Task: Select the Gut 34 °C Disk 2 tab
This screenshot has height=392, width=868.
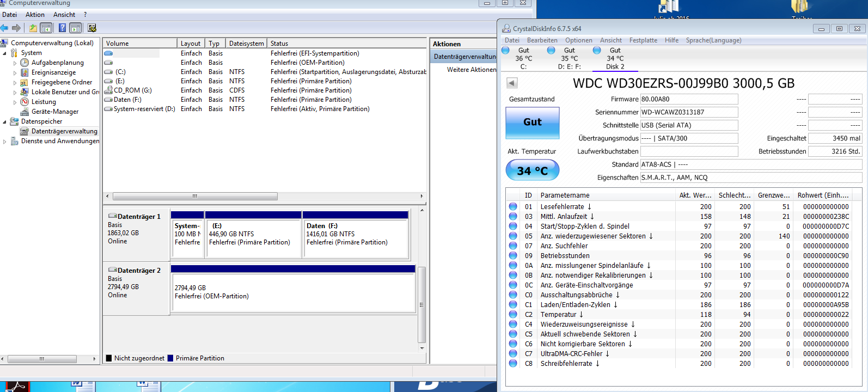Action: tap(615, 58)
